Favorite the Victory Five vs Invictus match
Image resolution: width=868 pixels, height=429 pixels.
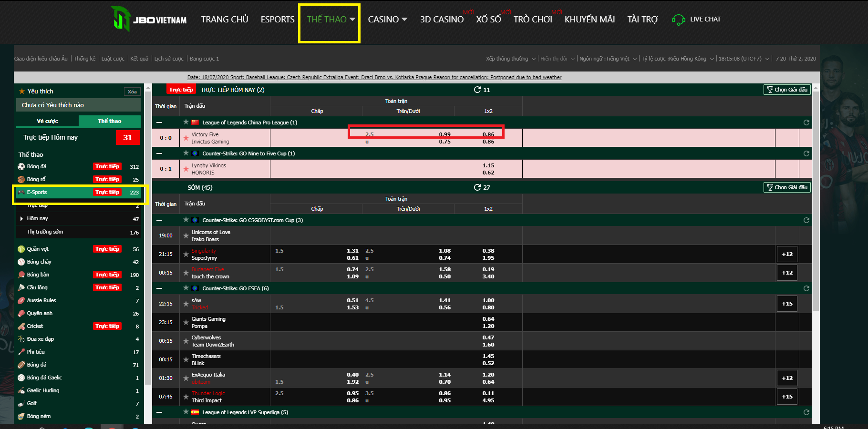[x=186, y=138]
